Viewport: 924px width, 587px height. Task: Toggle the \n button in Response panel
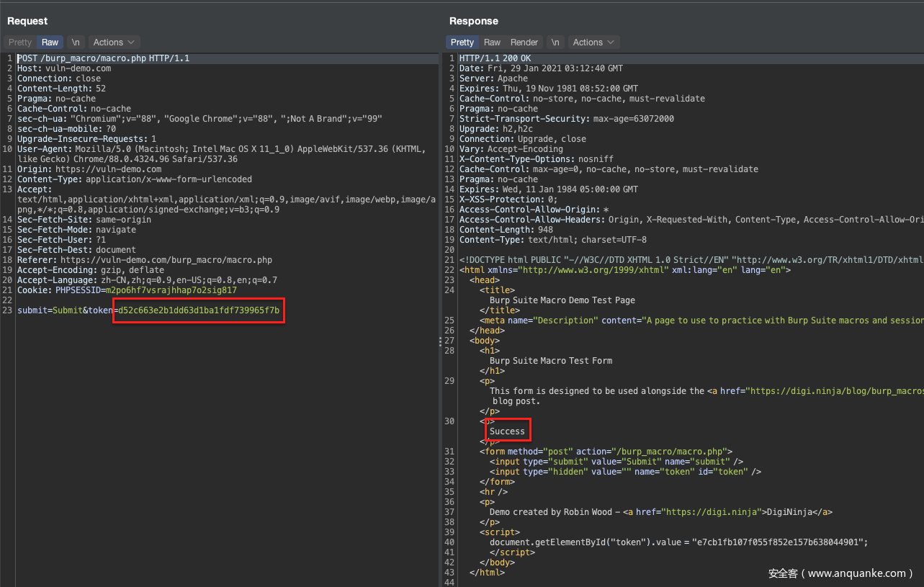[555, 42]
